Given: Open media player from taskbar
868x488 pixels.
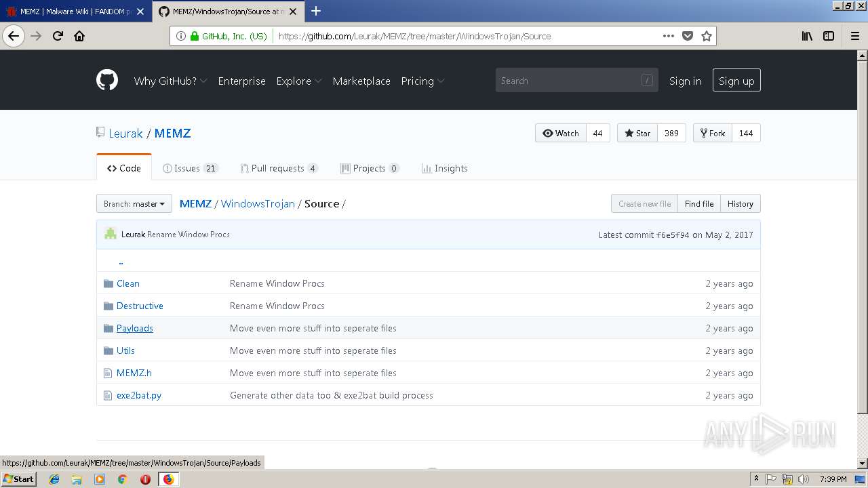Looking at the screenshot, I should (x=100, y=479).
